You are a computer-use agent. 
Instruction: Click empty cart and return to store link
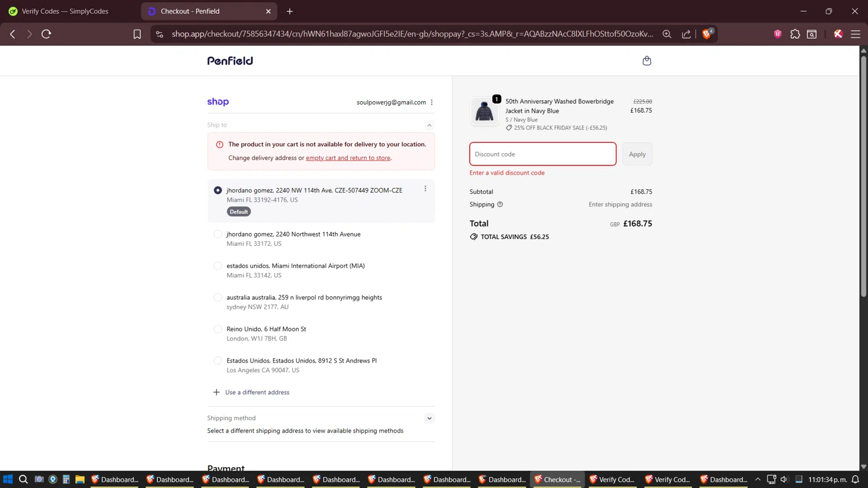[348, 158]
